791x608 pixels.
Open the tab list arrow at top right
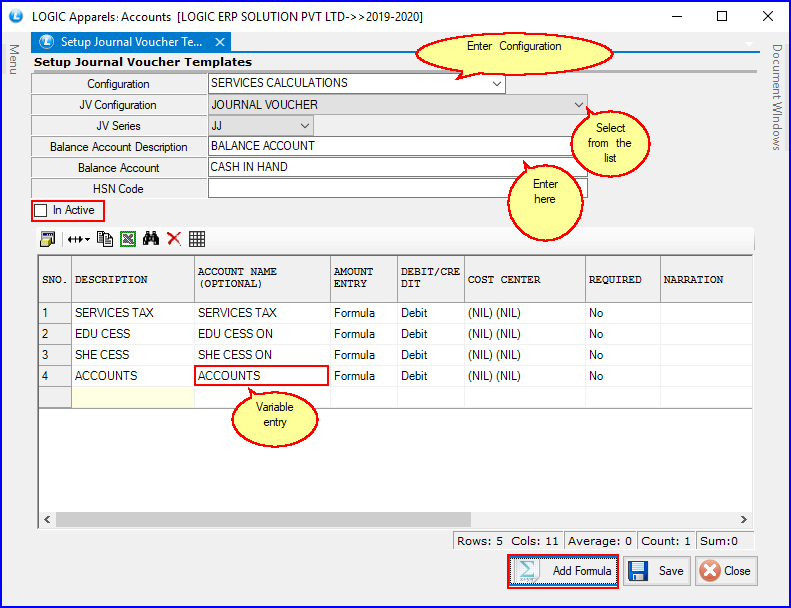pos(749,44)
